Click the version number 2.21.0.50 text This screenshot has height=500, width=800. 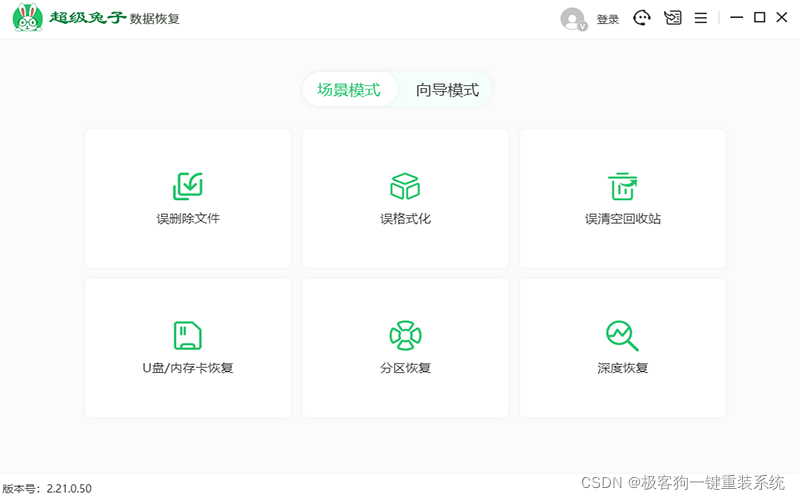(x=69, y=489)
